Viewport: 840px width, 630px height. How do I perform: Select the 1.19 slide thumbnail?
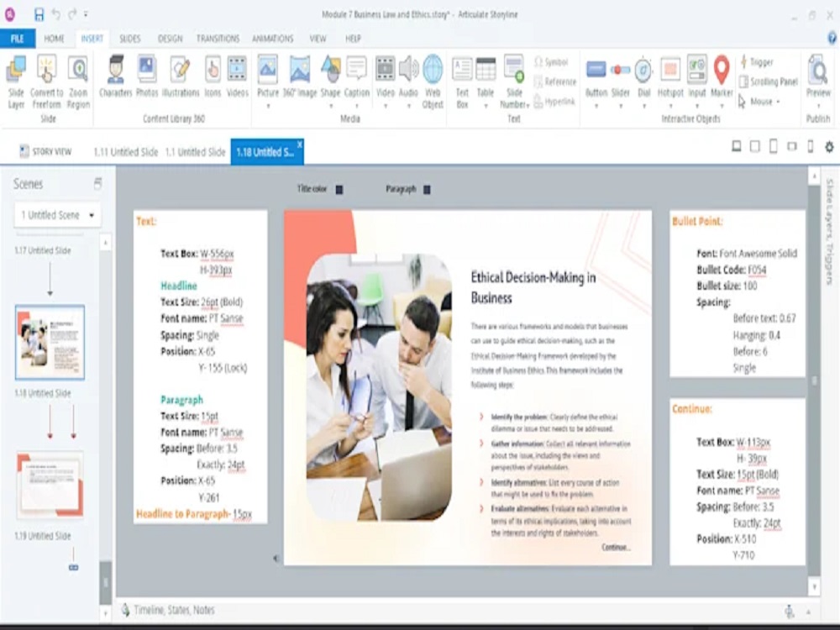pyautogui.click(x=50, y=485)
